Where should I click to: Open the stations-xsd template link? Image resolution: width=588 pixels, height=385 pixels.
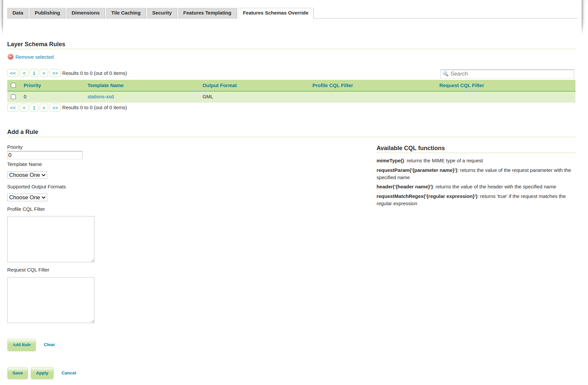click(101, 97)
